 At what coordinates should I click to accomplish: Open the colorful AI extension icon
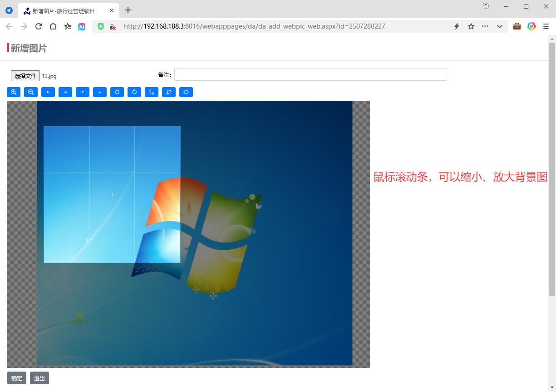tap(531, 26)
